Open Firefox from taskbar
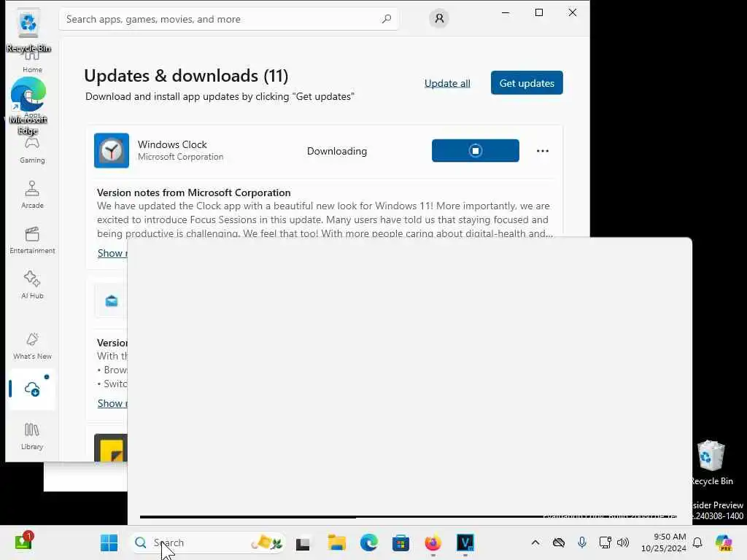 tap(433, 542)
